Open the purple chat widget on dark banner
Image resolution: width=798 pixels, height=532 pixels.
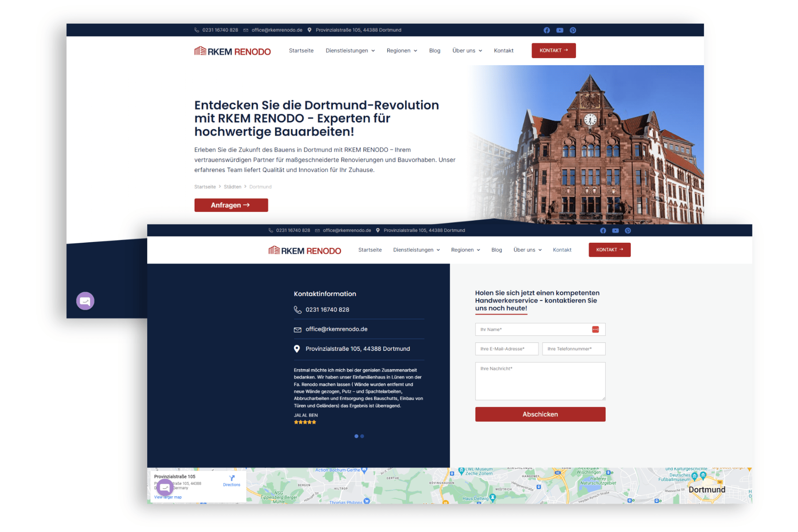(85, 301)
